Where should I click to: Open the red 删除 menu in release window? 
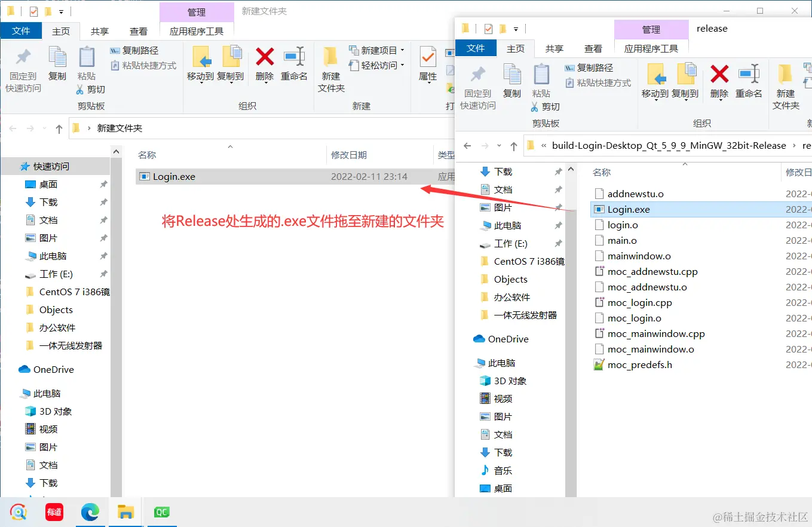coord(719,82)
